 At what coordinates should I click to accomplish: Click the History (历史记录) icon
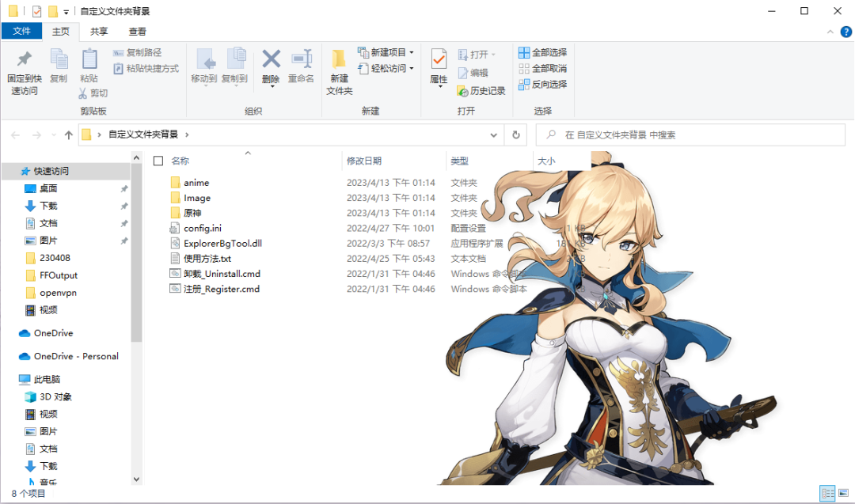point(462,91)
